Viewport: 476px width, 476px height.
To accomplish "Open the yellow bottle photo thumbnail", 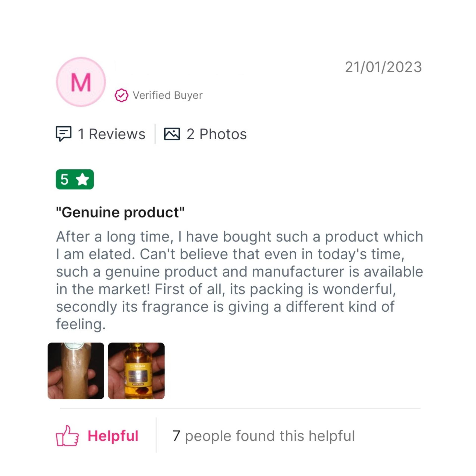I will (x=136, y=371).
